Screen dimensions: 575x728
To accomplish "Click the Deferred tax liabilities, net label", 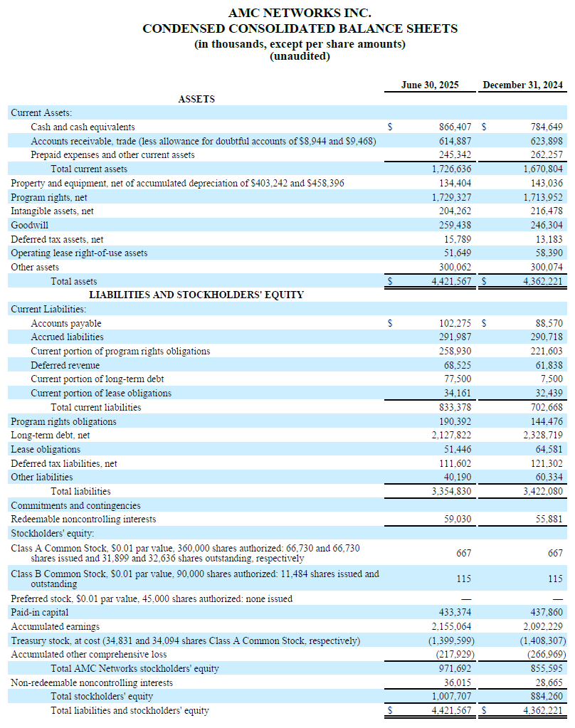I will click(63, 463).
